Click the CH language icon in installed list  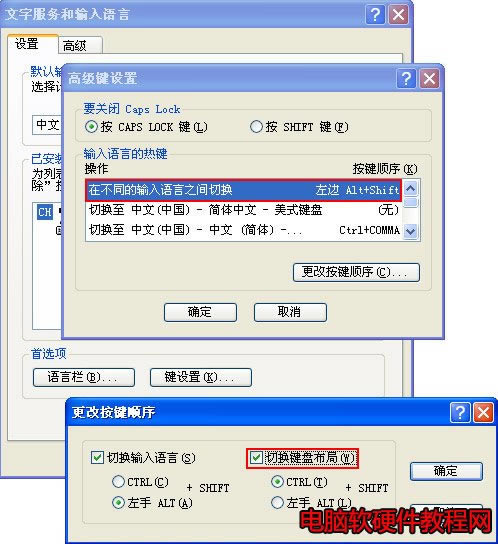pyautogui.click(x=45, y=212)
